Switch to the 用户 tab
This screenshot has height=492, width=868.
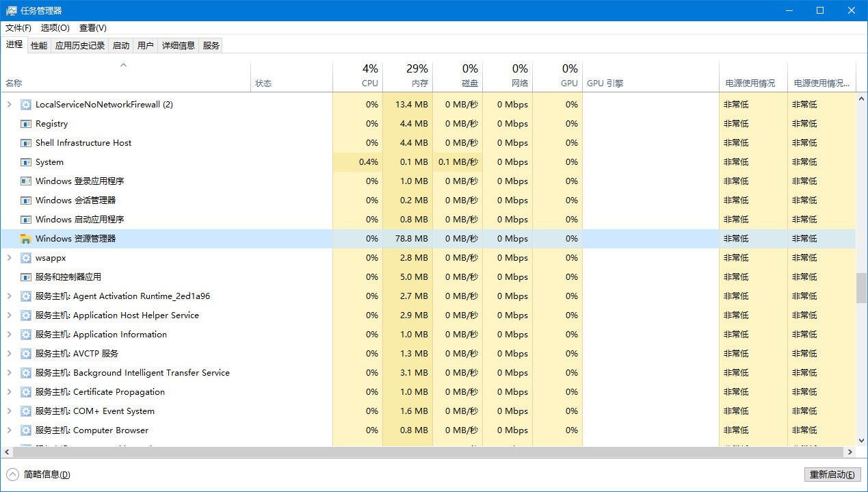[146, 46]
